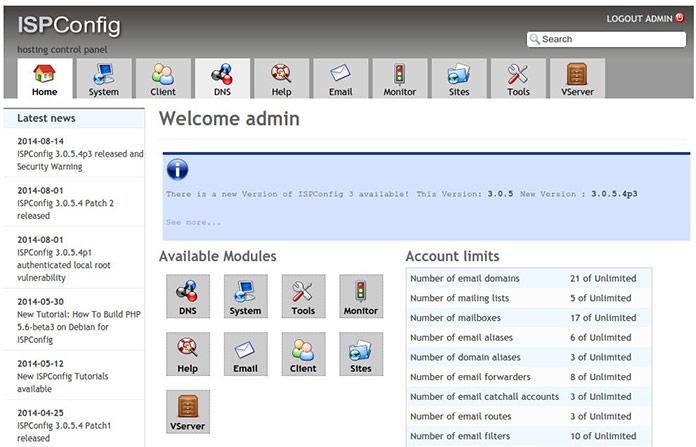Open the Client module icon under Available Modules
The width and height of the screenshot is (696, 447).
[303, 354]
